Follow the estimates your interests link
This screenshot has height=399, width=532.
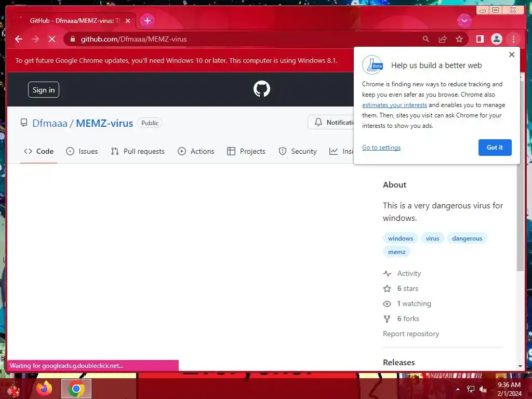point(394,105)
